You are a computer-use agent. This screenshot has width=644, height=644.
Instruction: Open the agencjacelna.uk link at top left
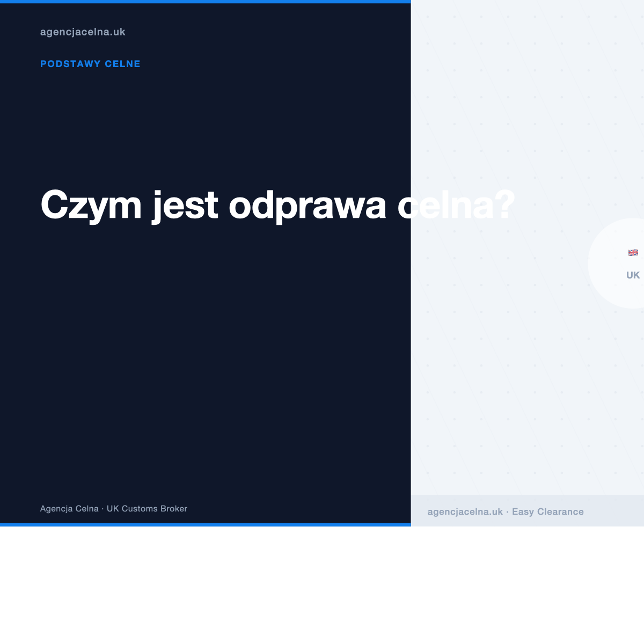click(83, 32)
